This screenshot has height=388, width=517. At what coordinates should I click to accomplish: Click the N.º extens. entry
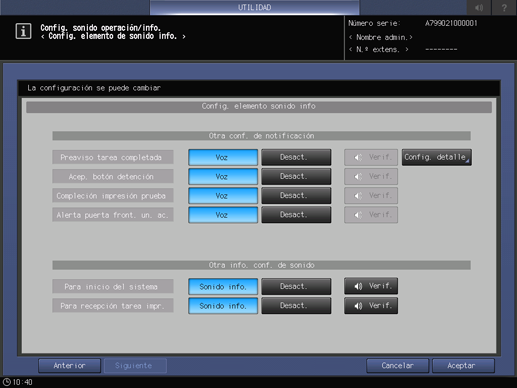(x=379, y=50)
